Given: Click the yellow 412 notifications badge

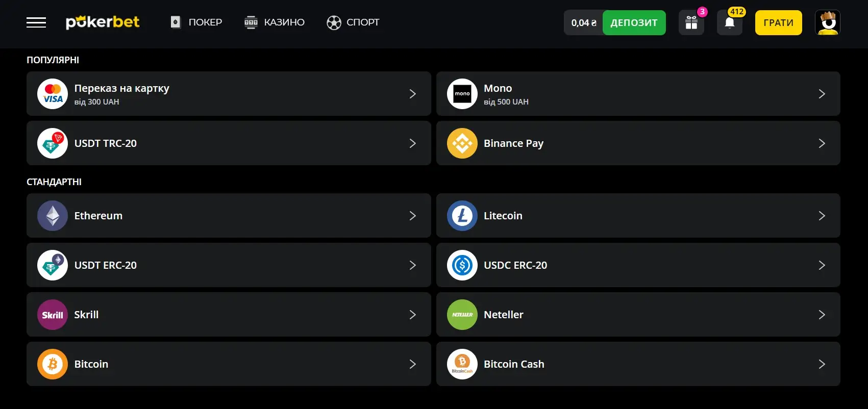Looking at the screenshot, I should 737,12.
